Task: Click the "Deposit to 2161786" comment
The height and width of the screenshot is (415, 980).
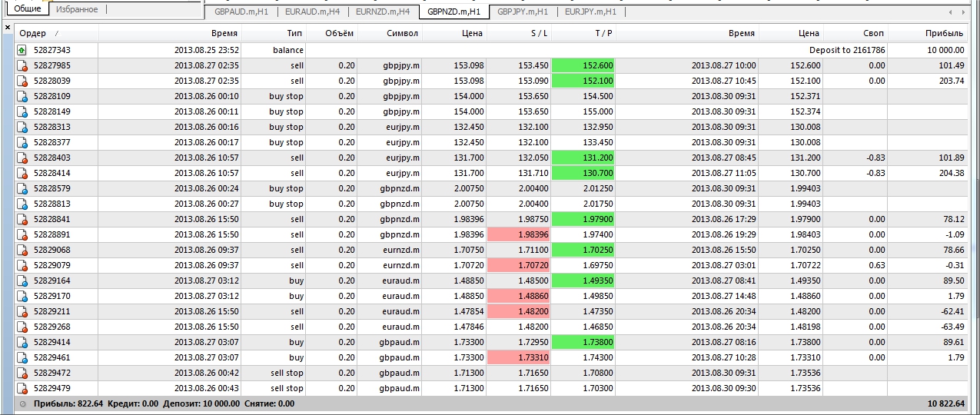Action: (x=845, y=50)
